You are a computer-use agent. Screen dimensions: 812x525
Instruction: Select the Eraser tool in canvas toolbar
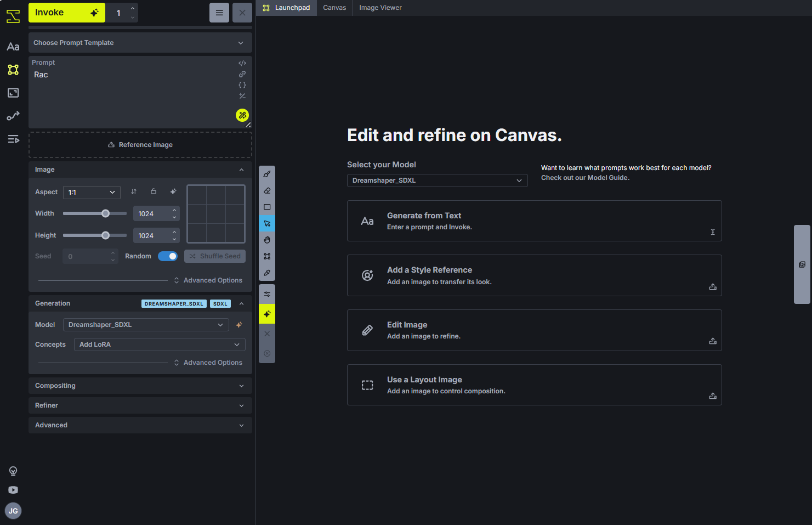click(267, 191)
